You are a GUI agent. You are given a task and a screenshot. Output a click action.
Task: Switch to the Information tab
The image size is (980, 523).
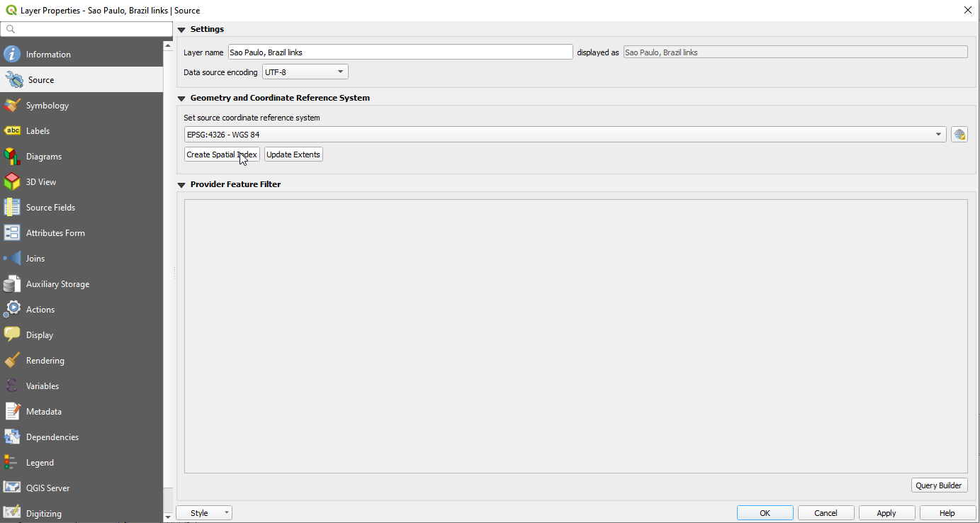click(48, 55)
